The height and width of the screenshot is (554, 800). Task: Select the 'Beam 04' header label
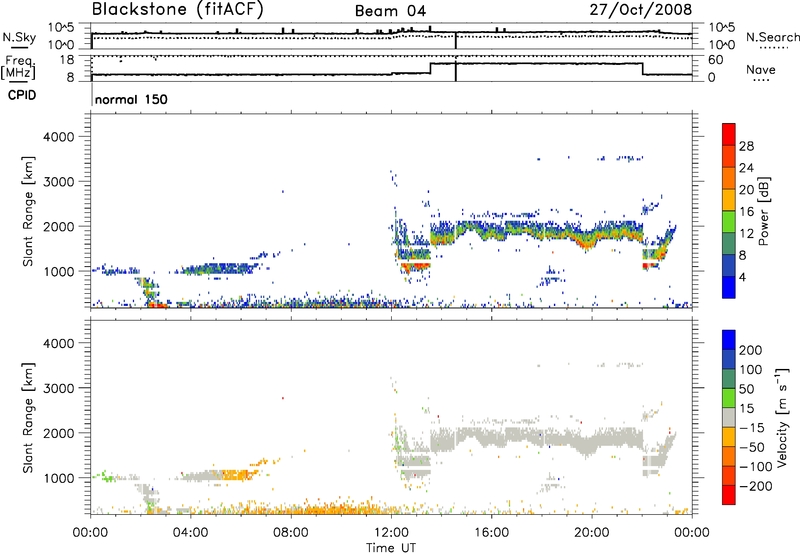(390, 11)
